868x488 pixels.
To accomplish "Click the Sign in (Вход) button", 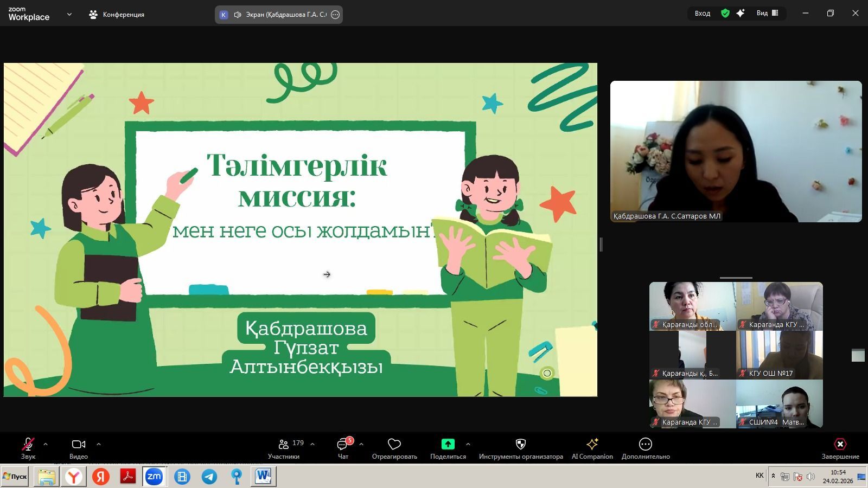I will [x=703, y=14].
